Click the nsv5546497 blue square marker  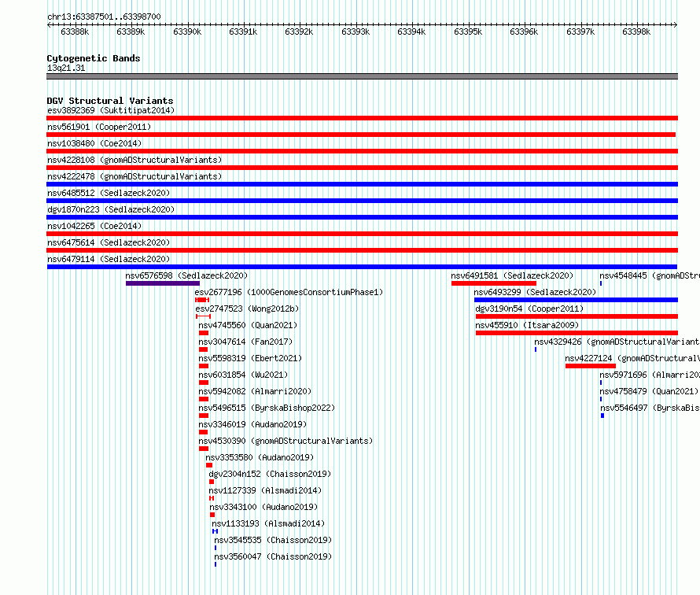coord(602,416)
